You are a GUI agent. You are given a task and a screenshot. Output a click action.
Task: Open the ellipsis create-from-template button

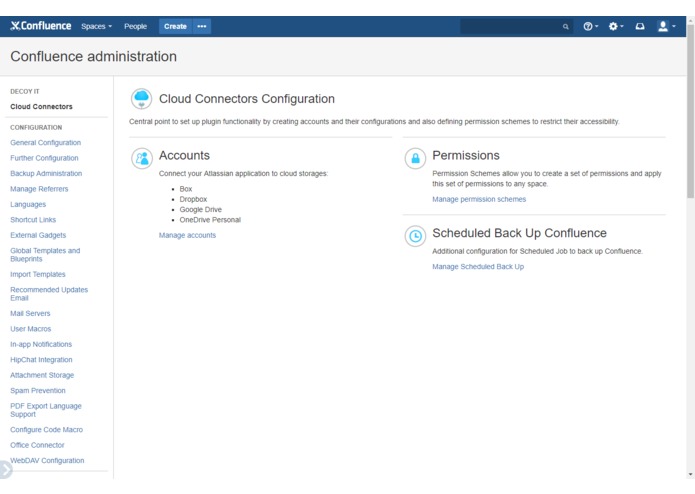(x=202, y=26)
